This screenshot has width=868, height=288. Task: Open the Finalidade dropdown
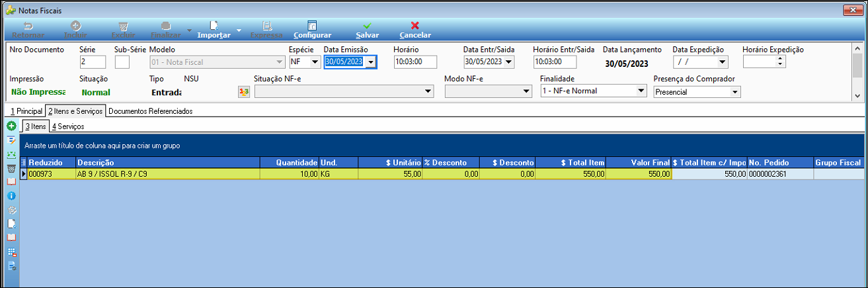click(x=641, y=91)
